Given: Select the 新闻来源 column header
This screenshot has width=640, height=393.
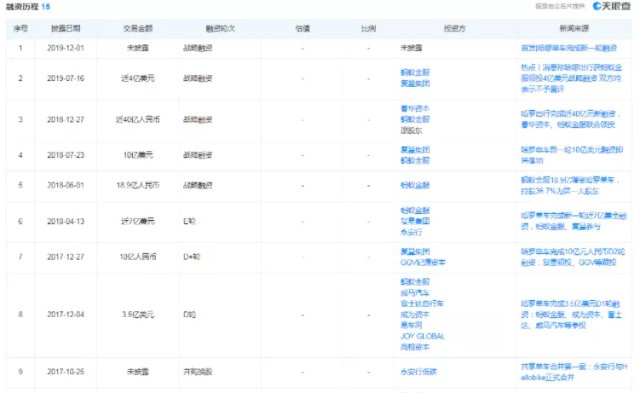Looking at the screenshot, I should point(574,28).
